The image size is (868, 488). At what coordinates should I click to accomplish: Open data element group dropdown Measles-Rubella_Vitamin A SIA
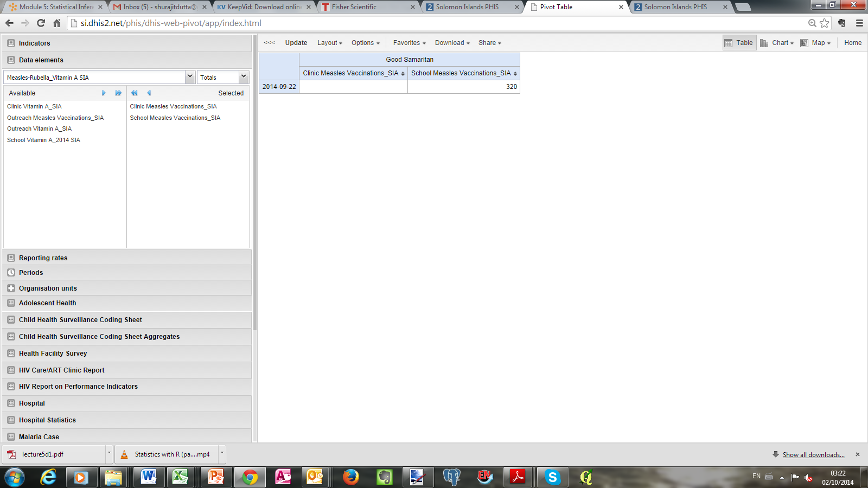pyautogui.click(x=190, y=77)
